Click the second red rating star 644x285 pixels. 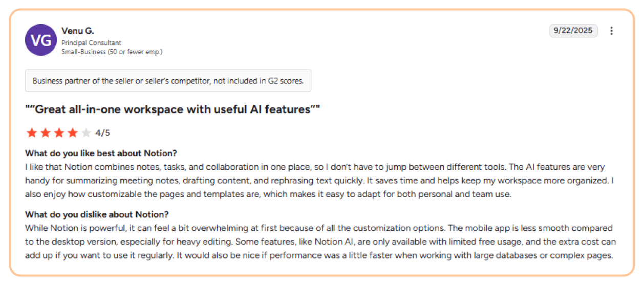[46, 133]
